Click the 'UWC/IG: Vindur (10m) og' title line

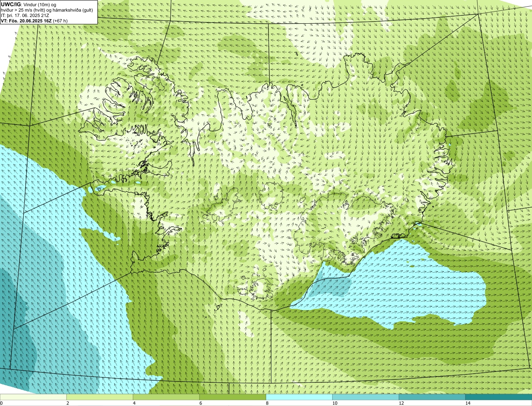coord(28,4)
